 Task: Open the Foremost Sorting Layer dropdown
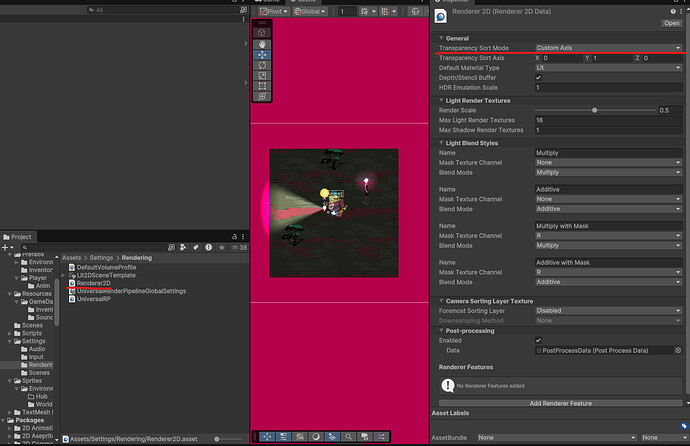[x=608, y=310]
